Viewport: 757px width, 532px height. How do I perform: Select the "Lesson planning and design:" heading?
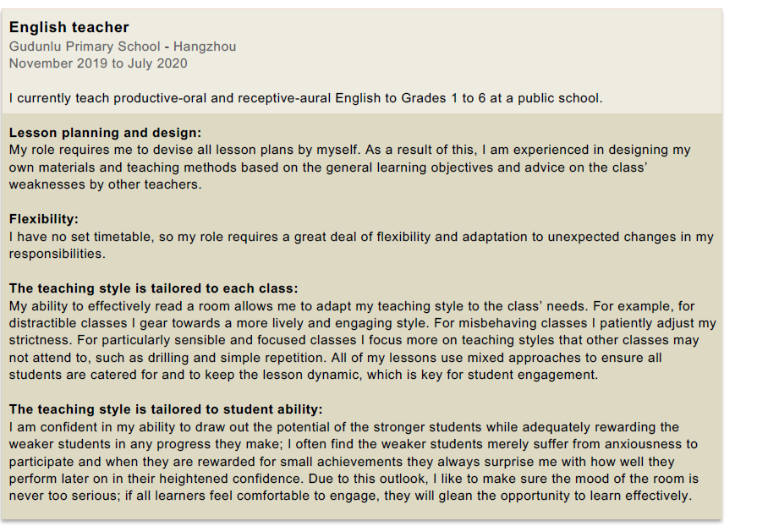tap(106, 133)
